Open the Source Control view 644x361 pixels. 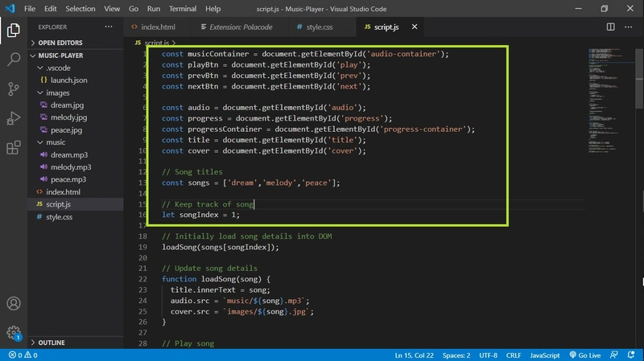(x=14, y=88)
